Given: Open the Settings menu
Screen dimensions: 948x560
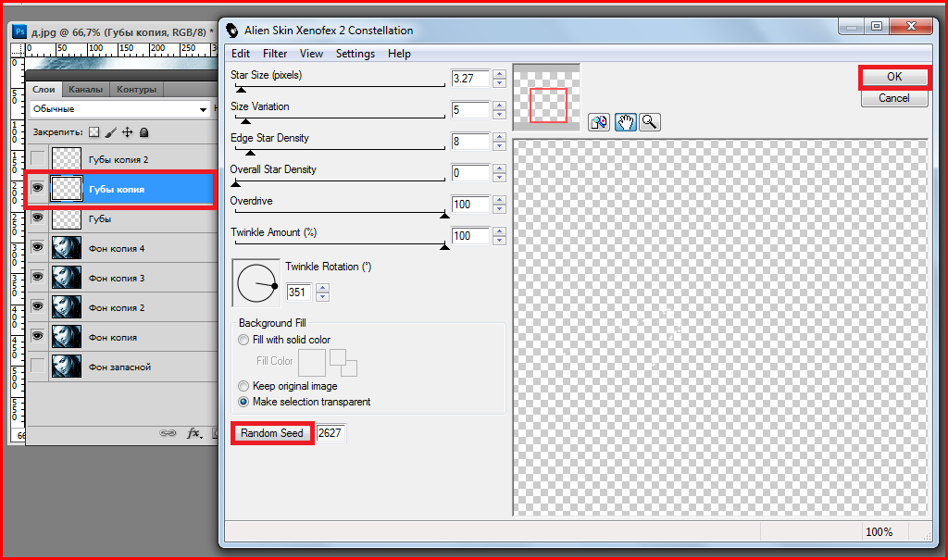Looking at the screenshot, I should coord(355,53).
